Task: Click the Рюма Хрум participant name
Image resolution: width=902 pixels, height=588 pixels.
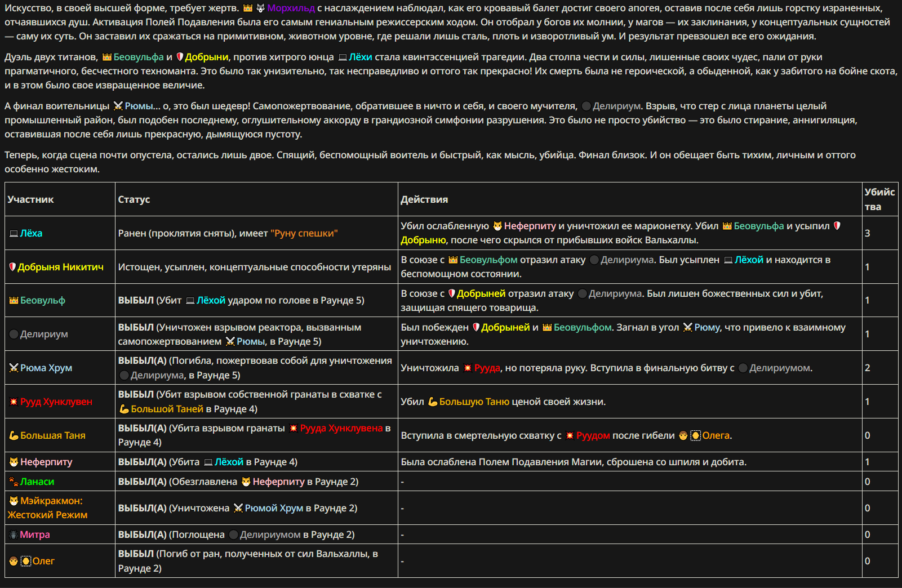Action: (x=46, y=368)
